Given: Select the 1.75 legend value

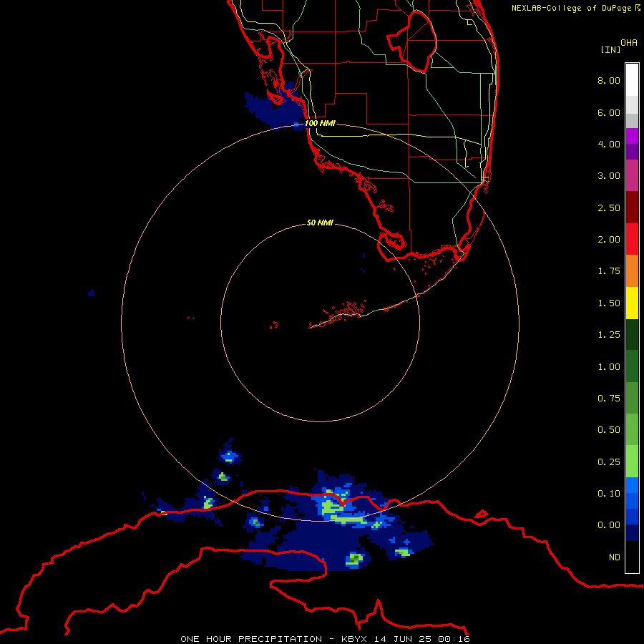Looking at the screenshot, I should [x=609, y=271].
